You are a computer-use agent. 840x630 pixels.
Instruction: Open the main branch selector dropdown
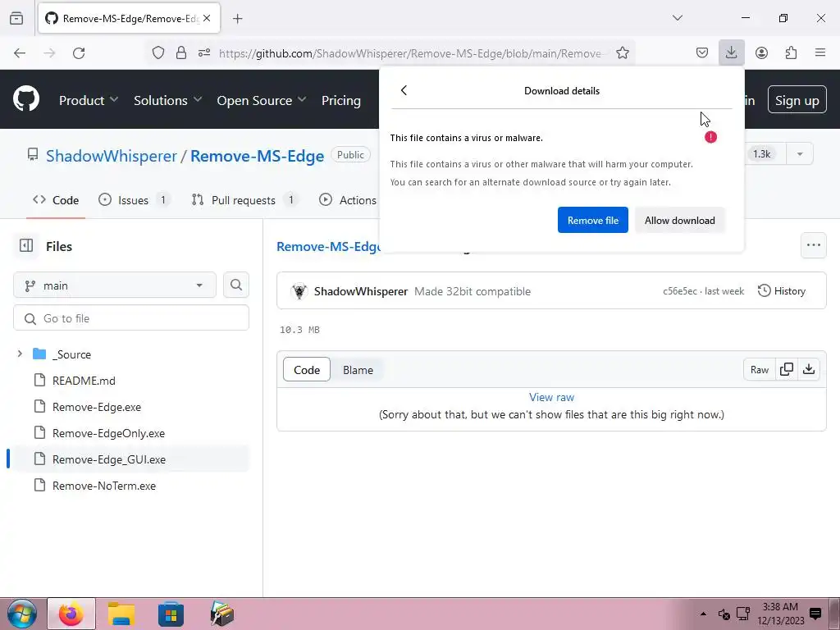tap(115, 285)
